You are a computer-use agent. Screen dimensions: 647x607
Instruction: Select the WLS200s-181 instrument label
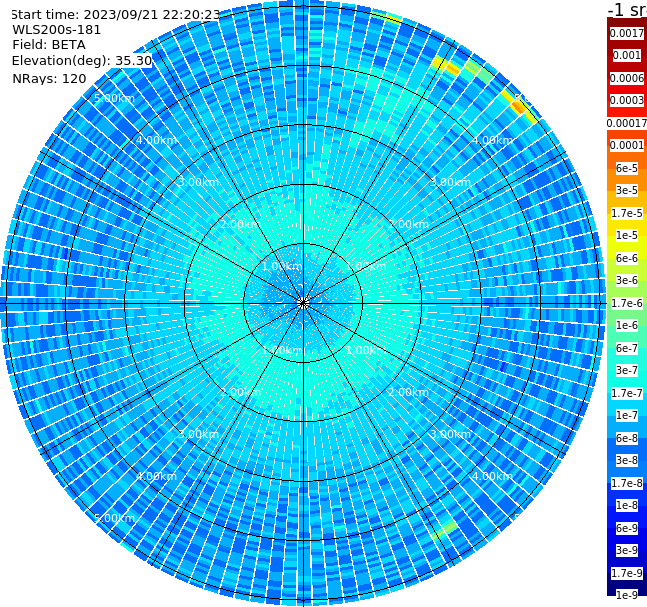57,30
